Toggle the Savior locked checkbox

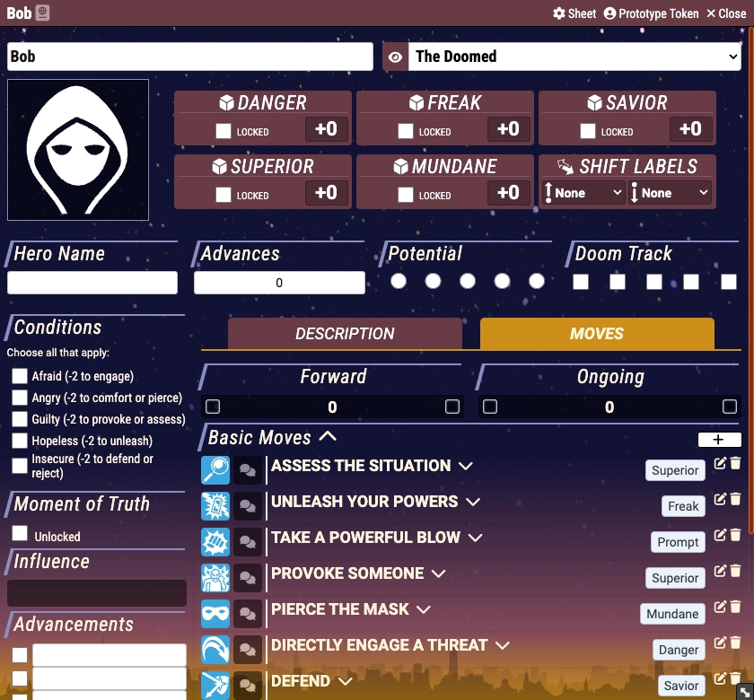coord(588,131)
